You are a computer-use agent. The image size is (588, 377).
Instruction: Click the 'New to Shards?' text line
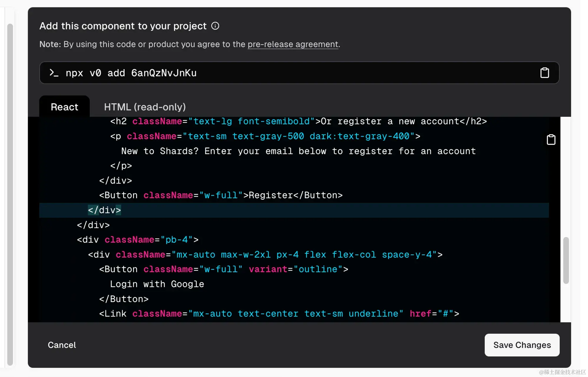point(298,151)
